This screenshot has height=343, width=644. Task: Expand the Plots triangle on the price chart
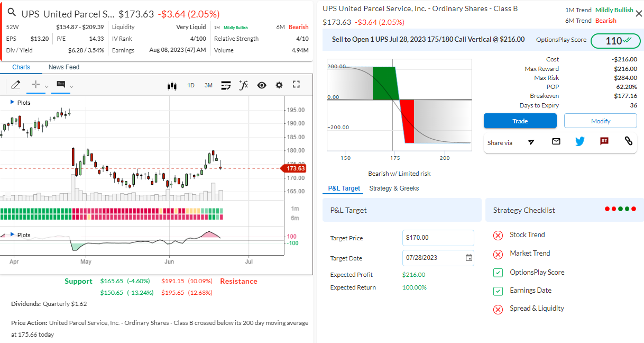tap(12, 102)
